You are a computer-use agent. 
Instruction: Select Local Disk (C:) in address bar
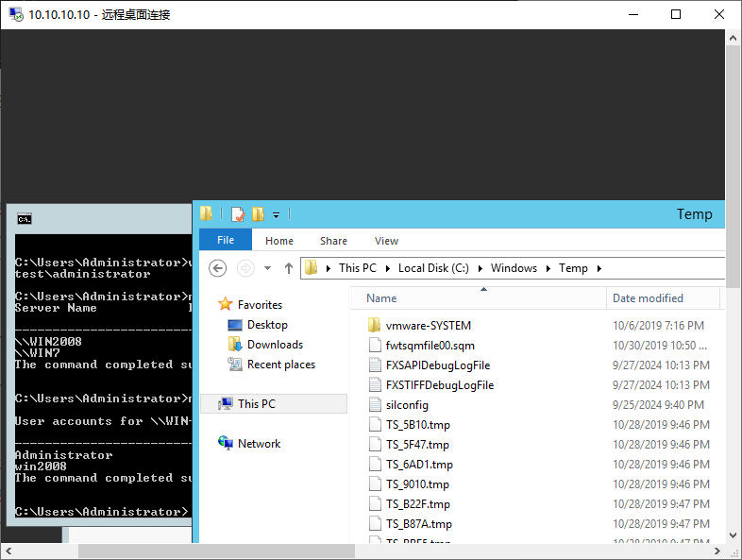(x=433, y=268)
